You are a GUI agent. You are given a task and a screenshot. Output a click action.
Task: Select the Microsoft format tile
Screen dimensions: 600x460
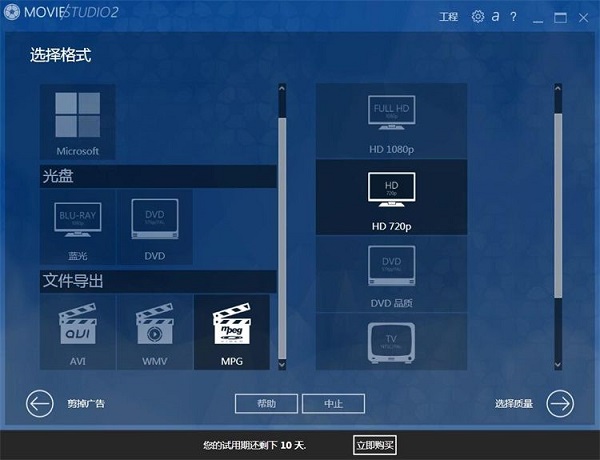(x=78, y=122)
